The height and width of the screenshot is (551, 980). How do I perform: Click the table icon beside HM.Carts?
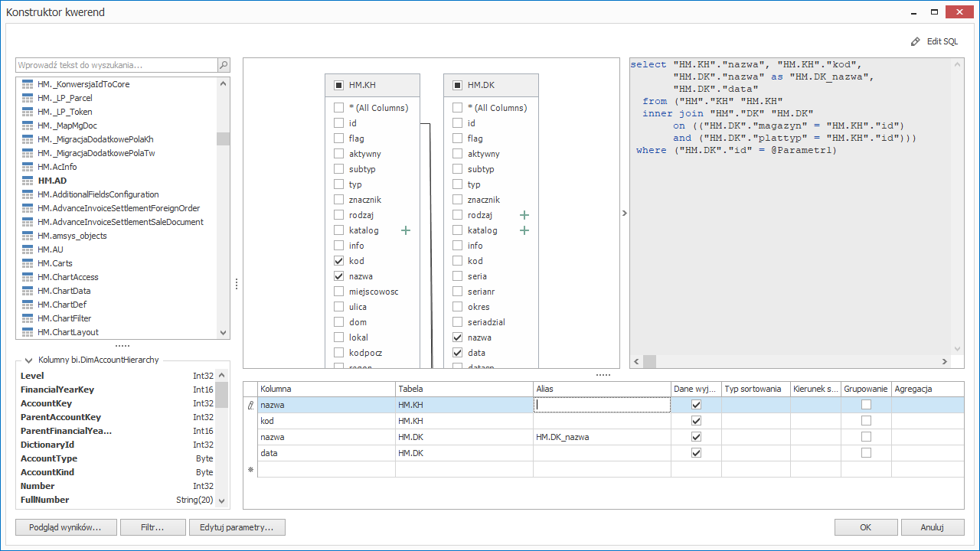[x=28, y=263]
